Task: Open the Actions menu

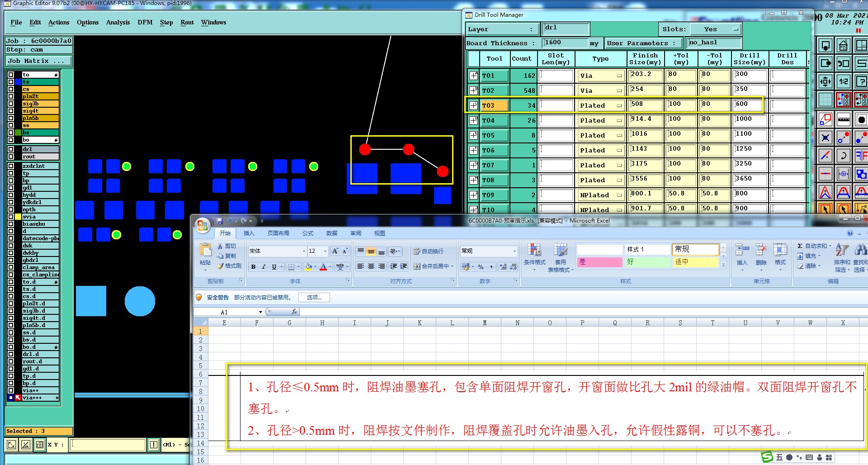Action: 59,22
